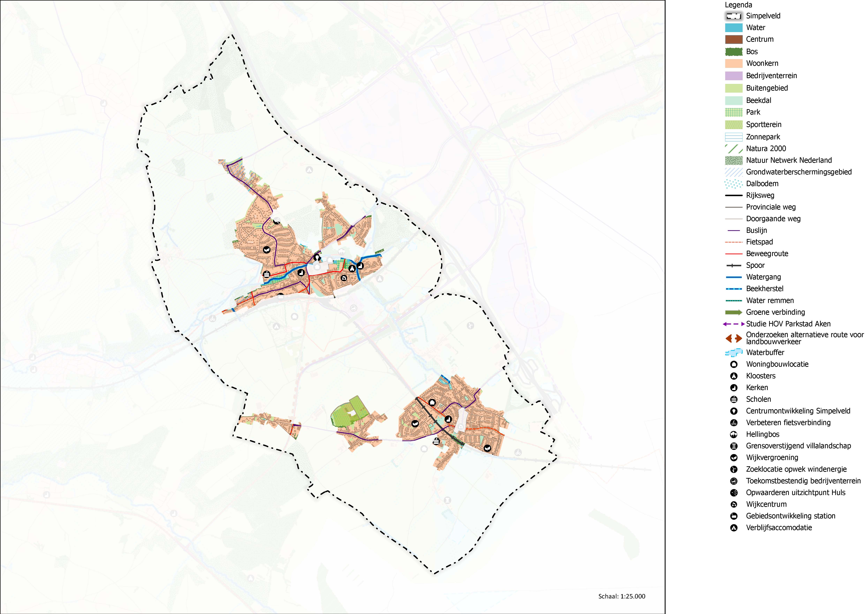Click the Spoor railway line symbol in legend

pos(734,266)
